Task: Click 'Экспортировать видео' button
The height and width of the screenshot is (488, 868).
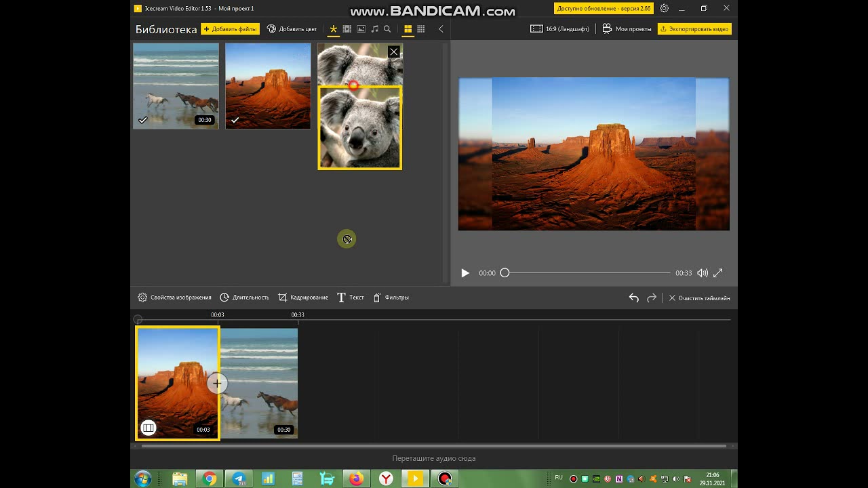Action: coord(694,29)
